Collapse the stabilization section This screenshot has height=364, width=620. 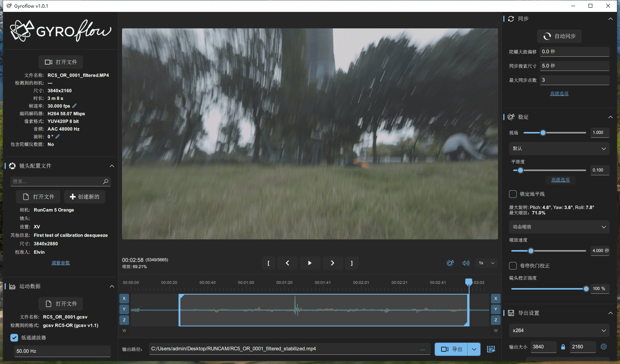pos(610,117)
